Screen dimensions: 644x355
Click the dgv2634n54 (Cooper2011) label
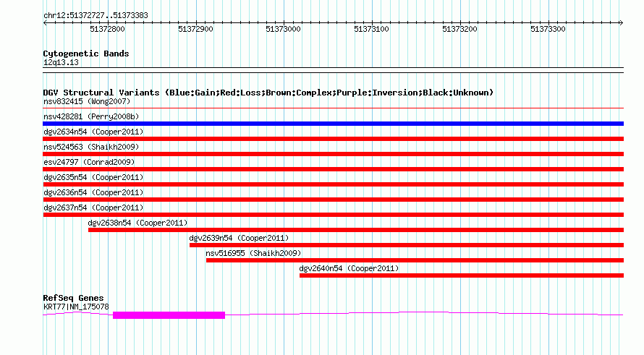click(x=93, y=132)
